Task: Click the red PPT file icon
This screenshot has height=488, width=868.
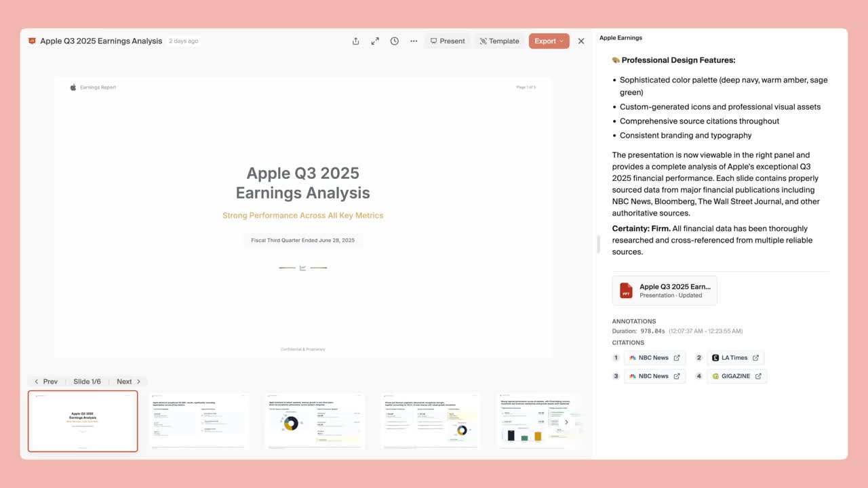Action: pos(626,290)
